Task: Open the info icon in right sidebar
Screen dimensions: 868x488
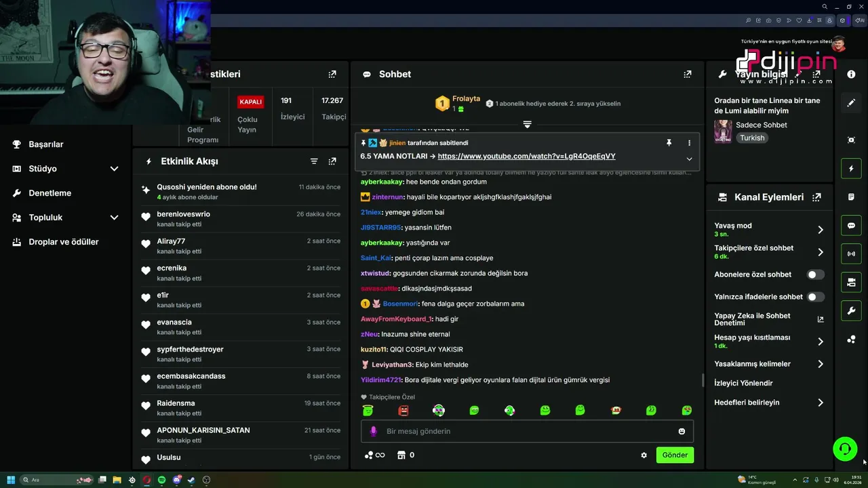Action: click(851, 75)
